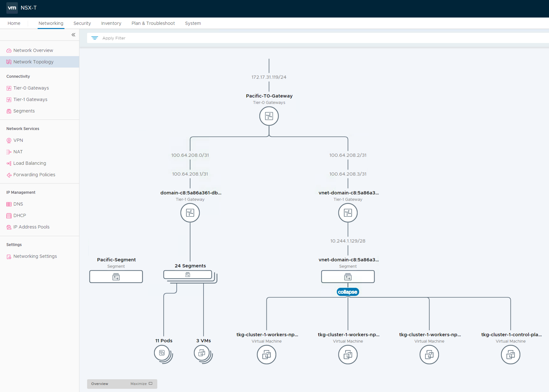Click the tkg-cluster-1-control-plane VM icon
Screen dimensions: 549x392
tap(510, 355)
